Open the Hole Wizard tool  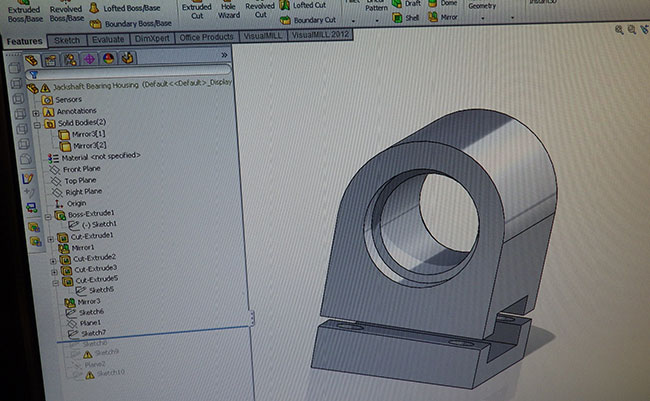pyautogui.click(x=228, y=10)
